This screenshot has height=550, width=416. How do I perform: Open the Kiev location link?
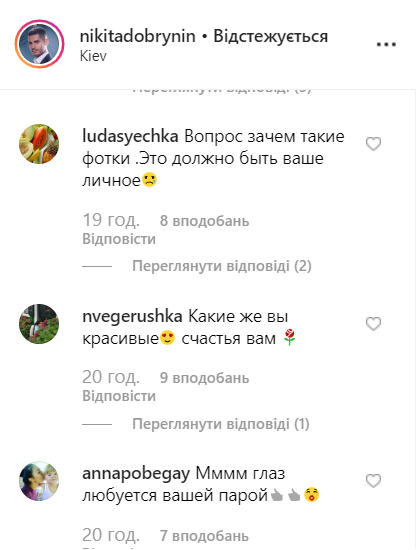tap(93, 56)
